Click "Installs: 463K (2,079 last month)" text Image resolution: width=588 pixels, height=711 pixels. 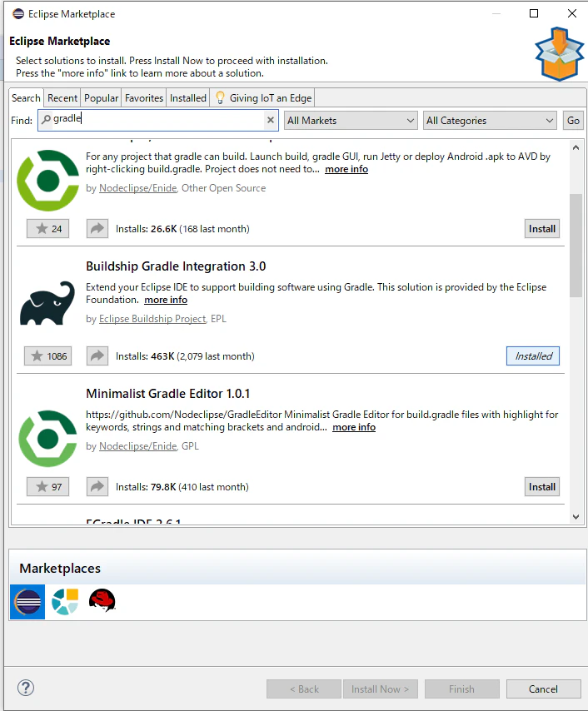(185, 356)
